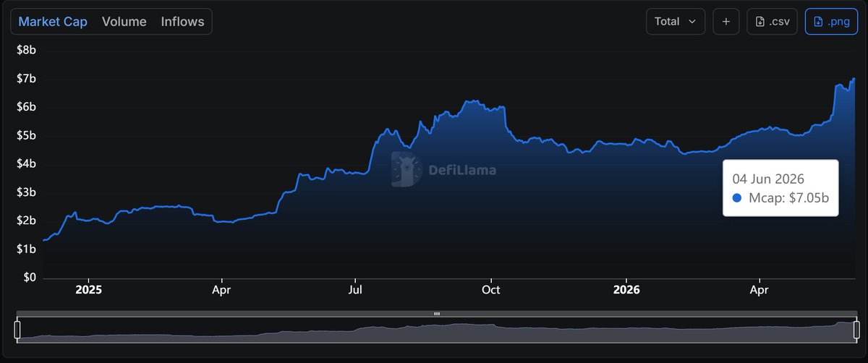Click the 2026 x-axis label
Screen dimensions: 868x363
click(626, 290)
